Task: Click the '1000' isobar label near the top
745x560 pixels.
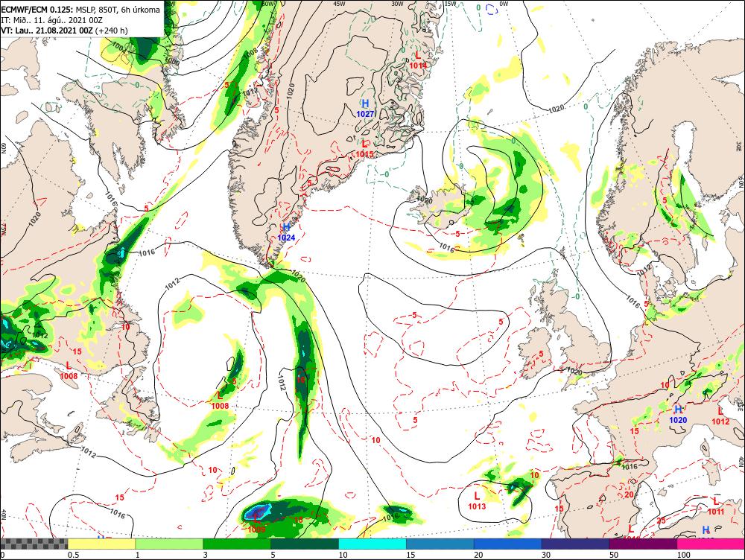Action: pos(172,62)
